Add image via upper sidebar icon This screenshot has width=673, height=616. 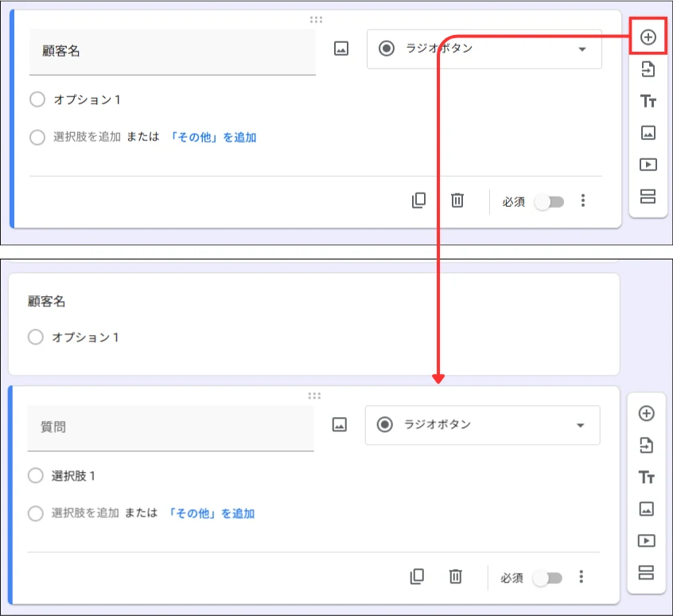pyautogui.click(x=648, y=133)
